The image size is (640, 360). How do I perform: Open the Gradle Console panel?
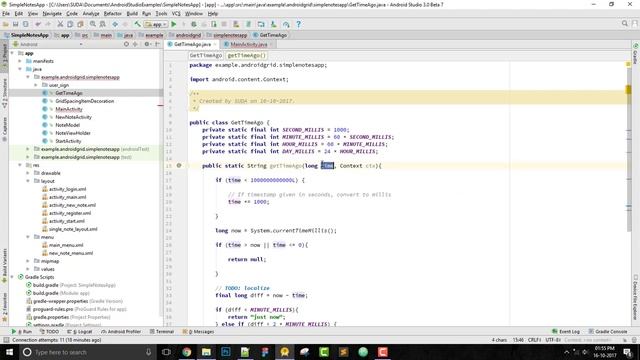click(x=608, y=331)
